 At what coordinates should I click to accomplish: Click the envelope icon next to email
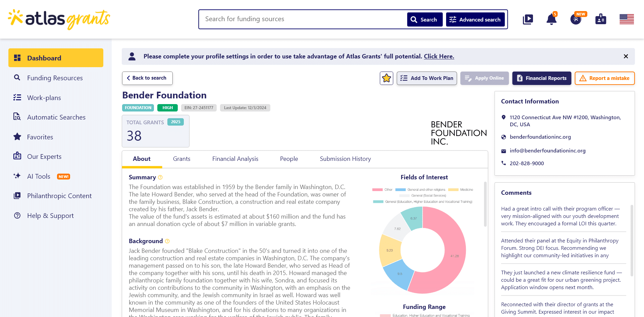tap(503, 151)
